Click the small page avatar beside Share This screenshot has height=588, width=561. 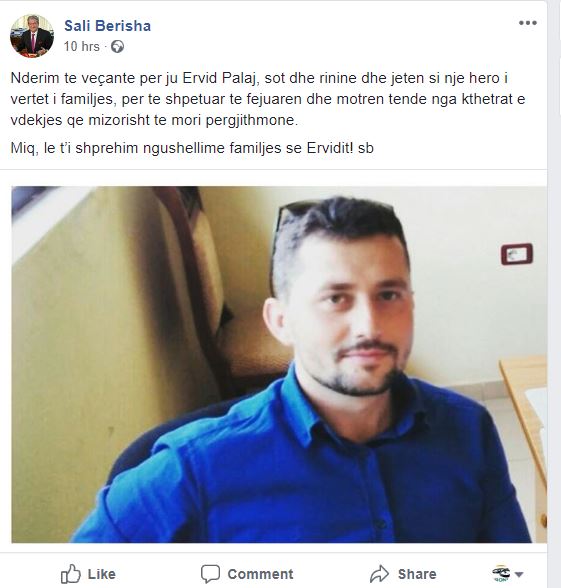[501, 573]
